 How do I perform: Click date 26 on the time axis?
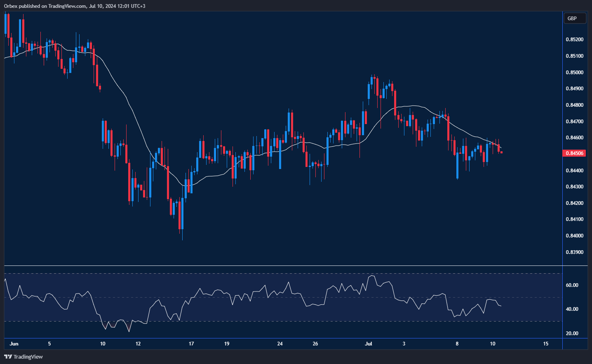click(x=315, y=344)
